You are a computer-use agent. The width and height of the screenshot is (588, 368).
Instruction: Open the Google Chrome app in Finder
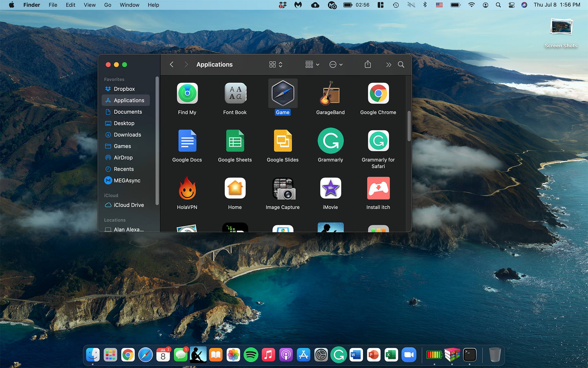[378, 93]
